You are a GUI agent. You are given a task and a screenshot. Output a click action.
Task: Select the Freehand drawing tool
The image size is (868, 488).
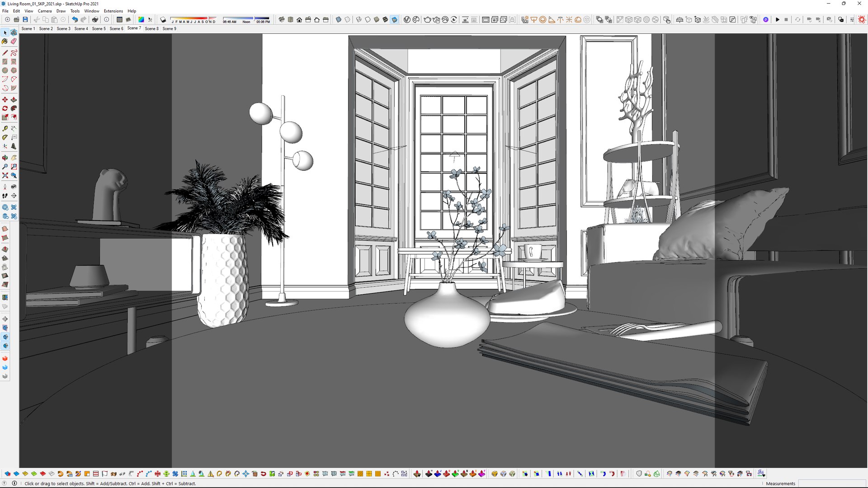point(14,53)
